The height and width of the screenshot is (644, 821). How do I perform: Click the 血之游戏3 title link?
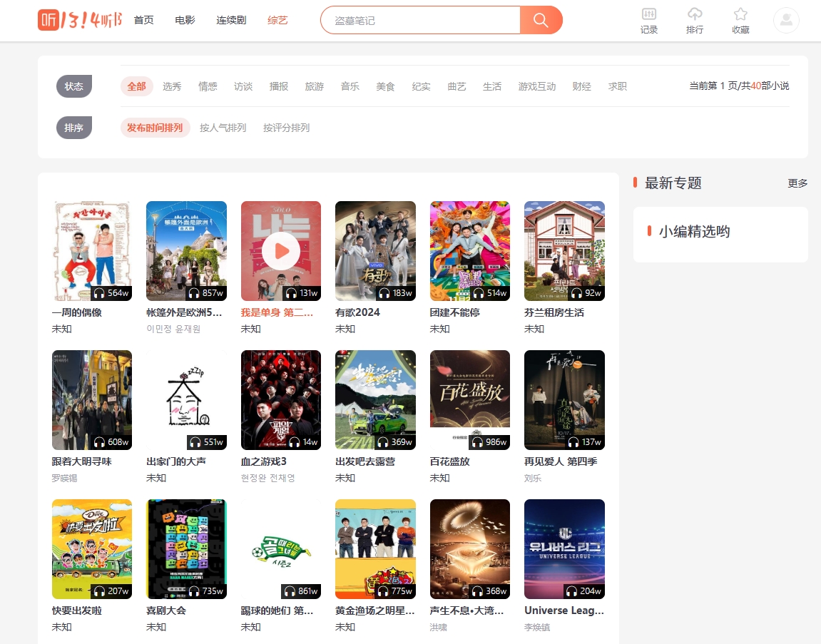pyautogui.click(x=263, y=462)
